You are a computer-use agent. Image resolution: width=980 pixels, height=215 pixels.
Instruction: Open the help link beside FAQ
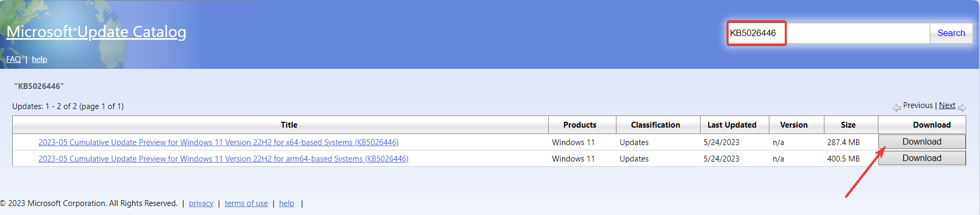tap(39, 59)
